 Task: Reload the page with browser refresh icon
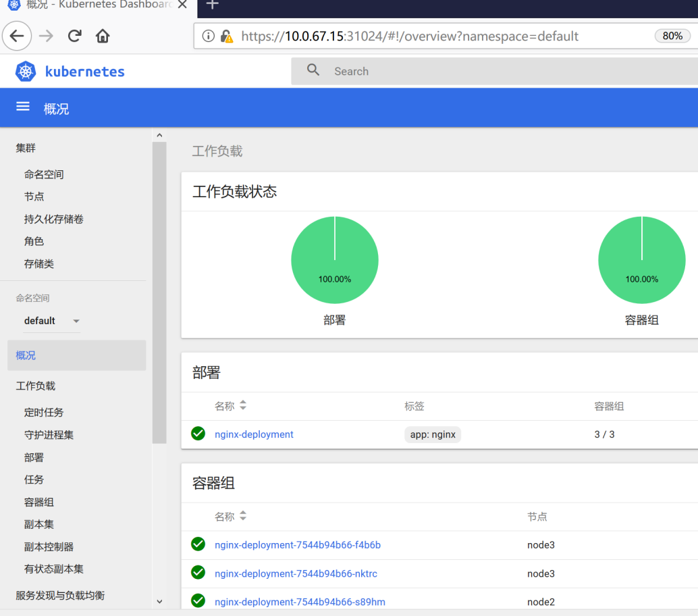[x=75, y=36]
